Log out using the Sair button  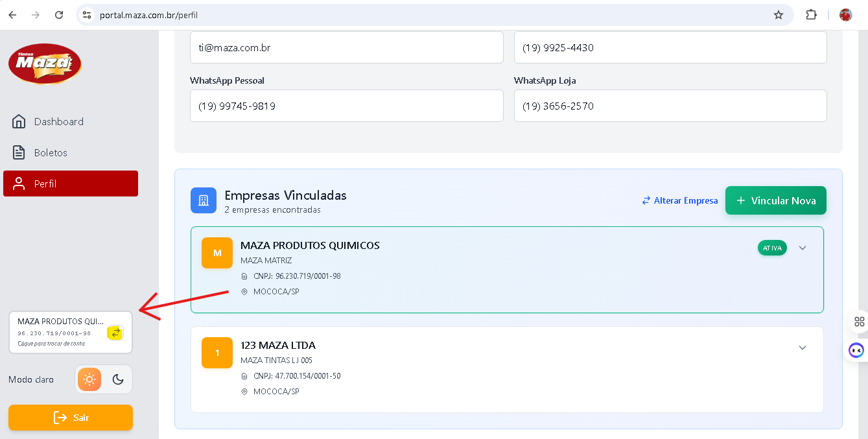[71, 418]
